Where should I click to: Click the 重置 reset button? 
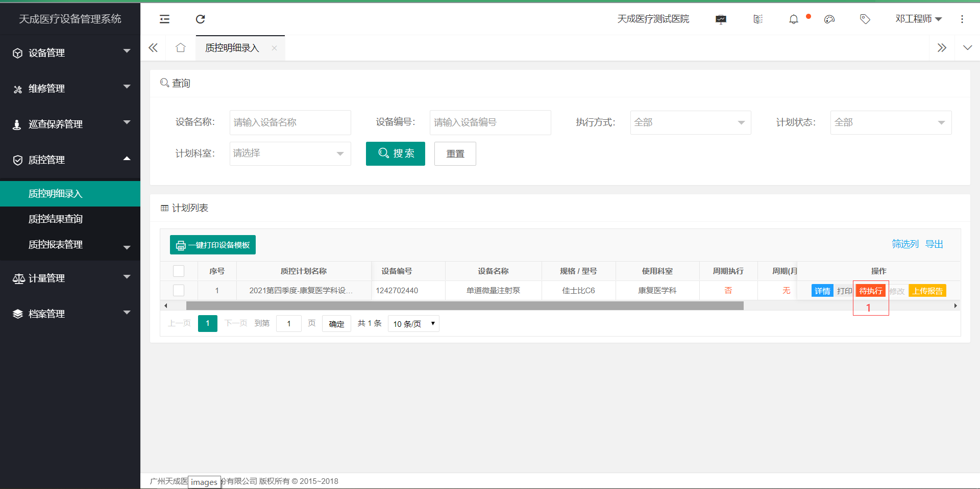[455, 153]
